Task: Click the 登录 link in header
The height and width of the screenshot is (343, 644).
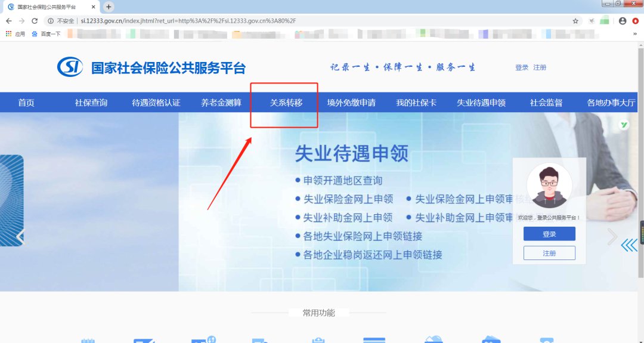Action: (522, 67)
